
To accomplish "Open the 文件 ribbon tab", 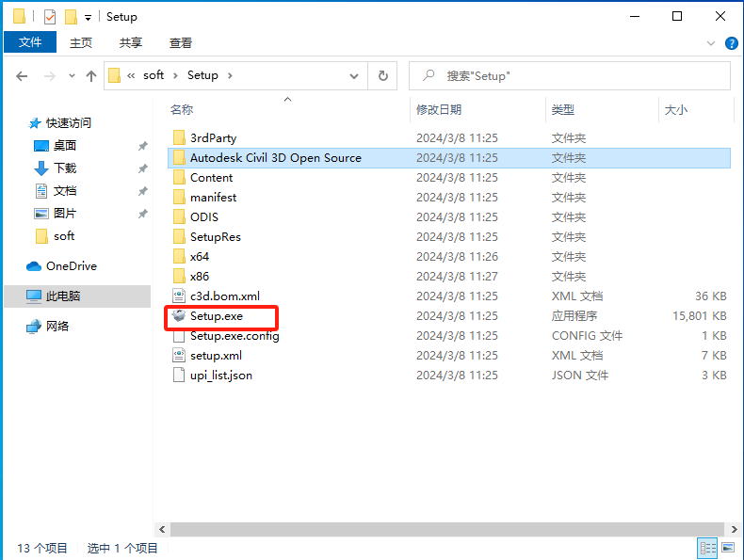I will (x=30, y=42).
